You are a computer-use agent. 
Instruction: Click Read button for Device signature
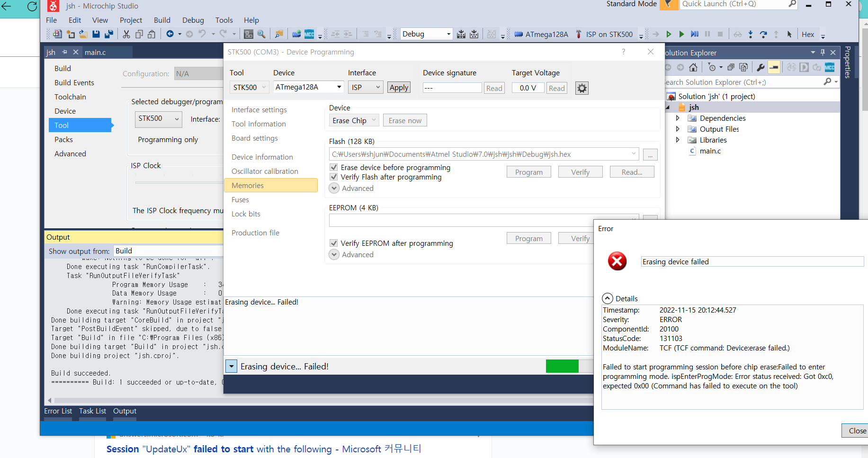tap(494, 88)
